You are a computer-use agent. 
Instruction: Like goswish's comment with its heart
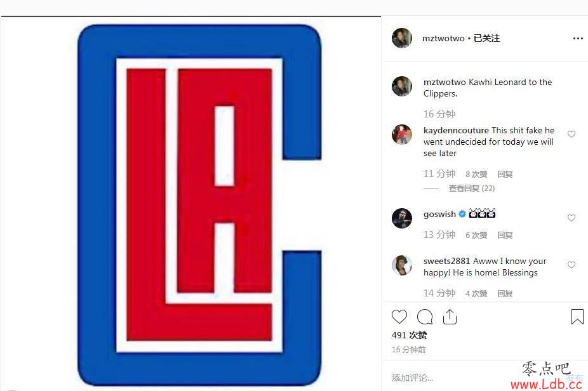pyautogui.click(x=571, y=218)
